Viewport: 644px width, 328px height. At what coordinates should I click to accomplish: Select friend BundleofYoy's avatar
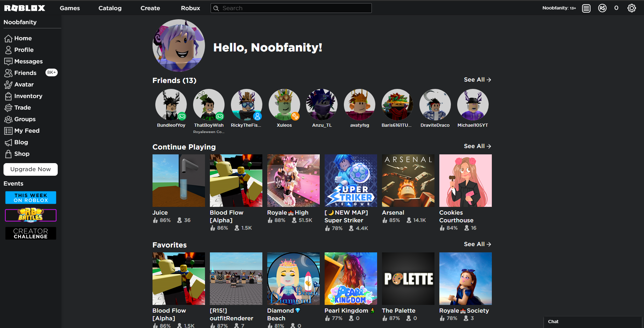pos(171,105)
